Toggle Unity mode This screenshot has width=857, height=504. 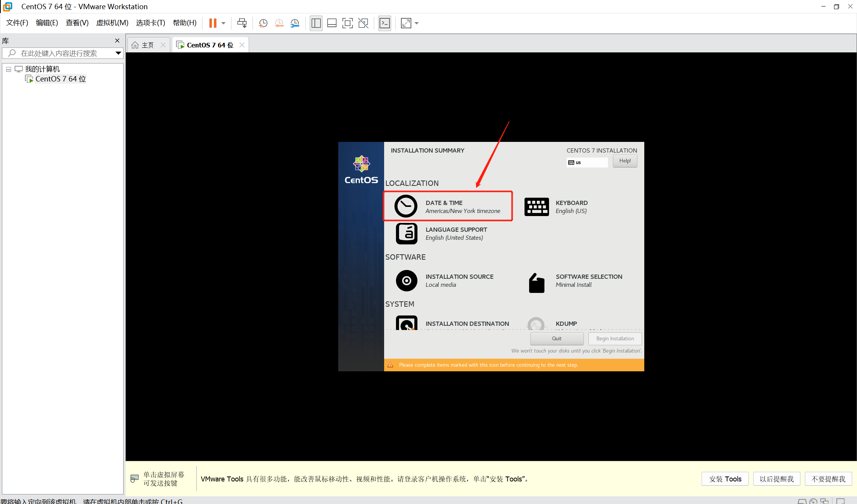pyautogui.click(x=363, y=23)
